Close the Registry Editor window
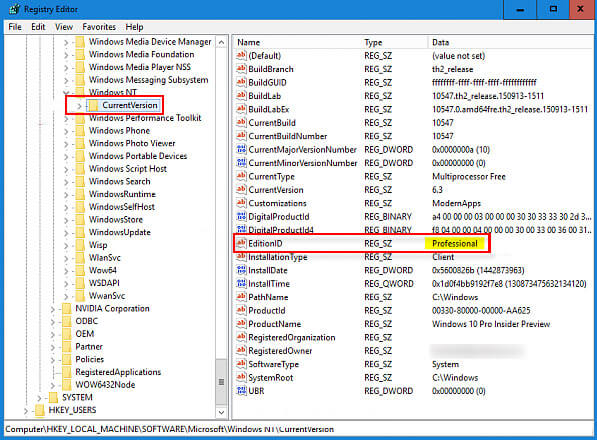This screenshot has height=440, width=597. 580,9
